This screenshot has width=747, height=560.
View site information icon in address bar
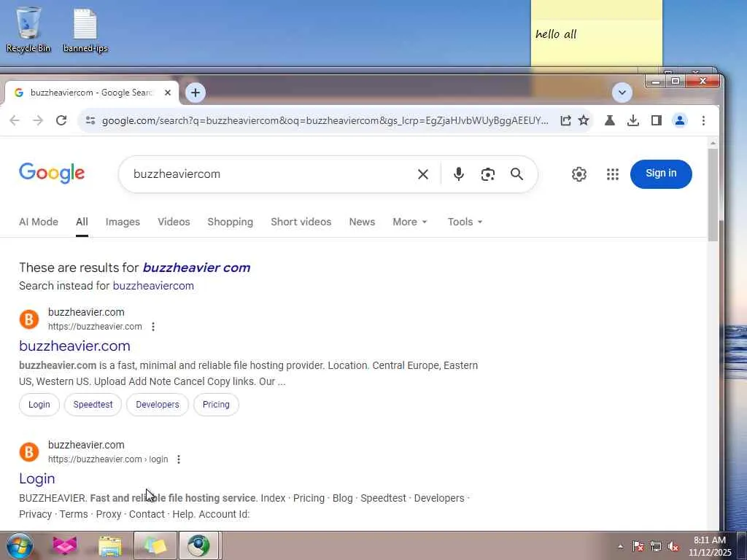[90, 120]
